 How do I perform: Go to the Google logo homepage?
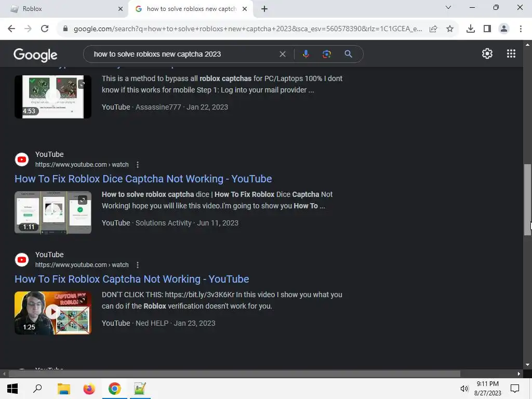pos(35,55)
